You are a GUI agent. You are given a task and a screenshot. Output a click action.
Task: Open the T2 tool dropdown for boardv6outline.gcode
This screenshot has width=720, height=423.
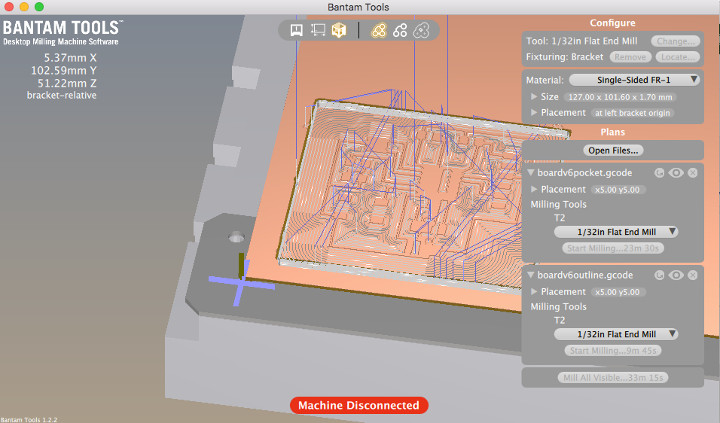[616, 334]
